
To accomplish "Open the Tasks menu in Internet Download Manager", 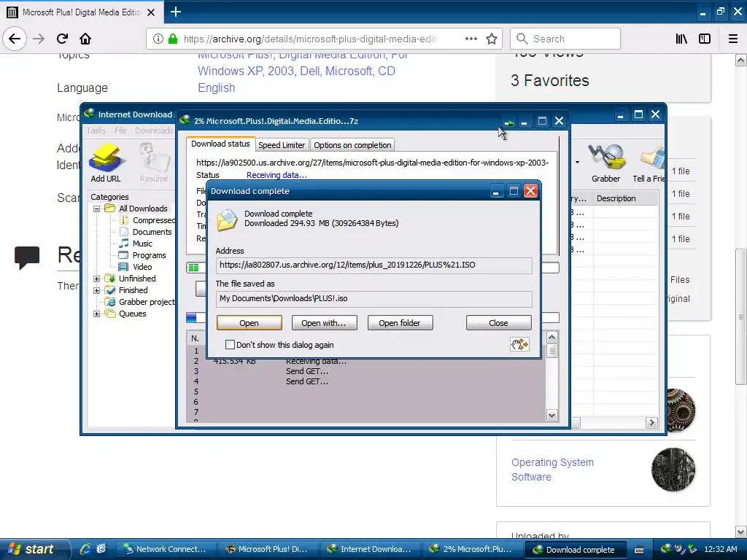I will pyautogui.click(x=96, y=131).
